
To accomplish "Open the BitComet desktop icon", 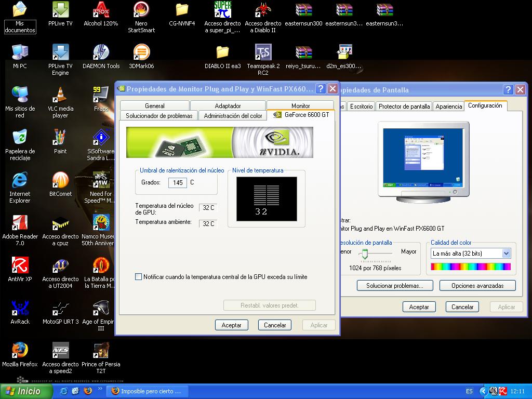I will [60, 180].
